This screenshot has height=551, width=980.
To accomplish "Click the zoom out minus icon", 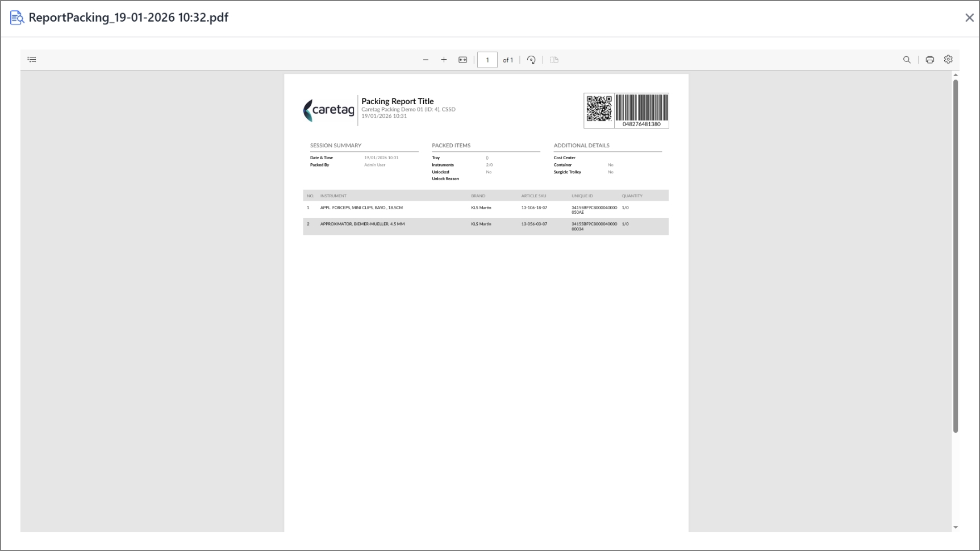I will click(x=426, y=60).
